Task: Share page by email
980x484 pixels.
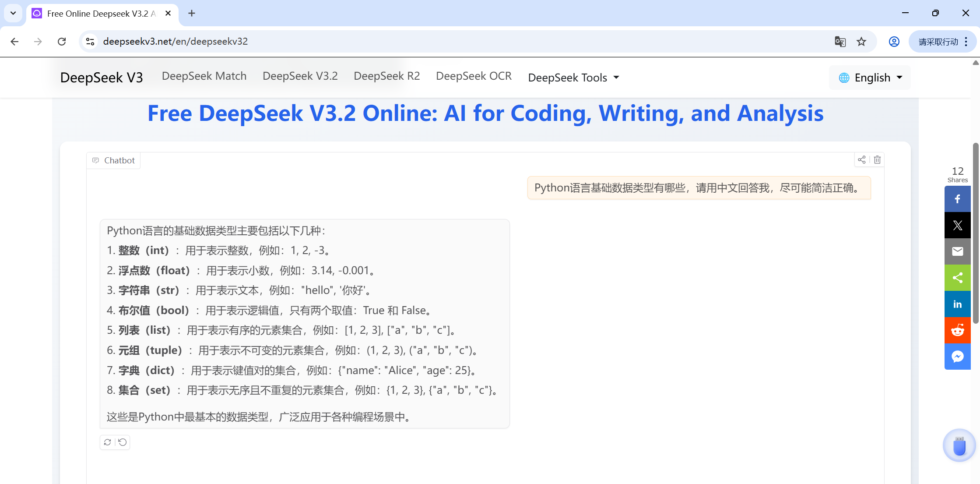Action: 958,251
